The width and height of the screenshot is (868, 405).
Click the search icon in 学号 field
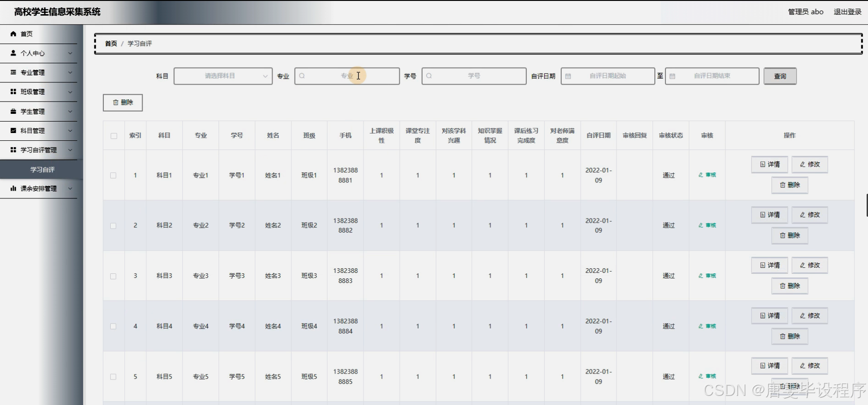click(429, 76)
